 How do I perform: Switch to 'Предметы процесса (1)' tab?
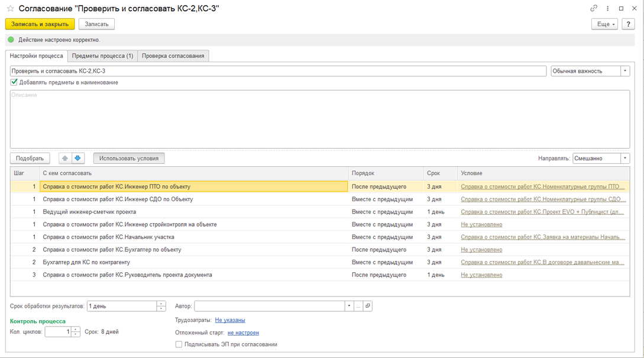tap(102, 56)
